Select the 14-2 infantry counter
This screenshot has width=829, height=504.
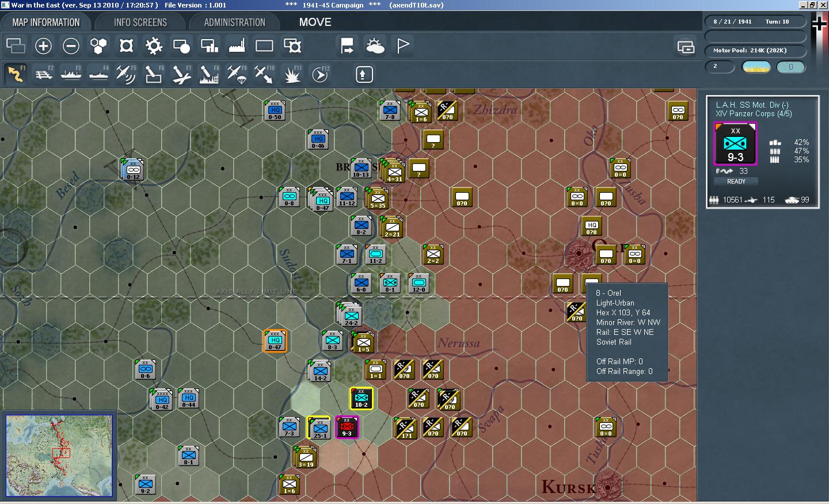(320, 371)
